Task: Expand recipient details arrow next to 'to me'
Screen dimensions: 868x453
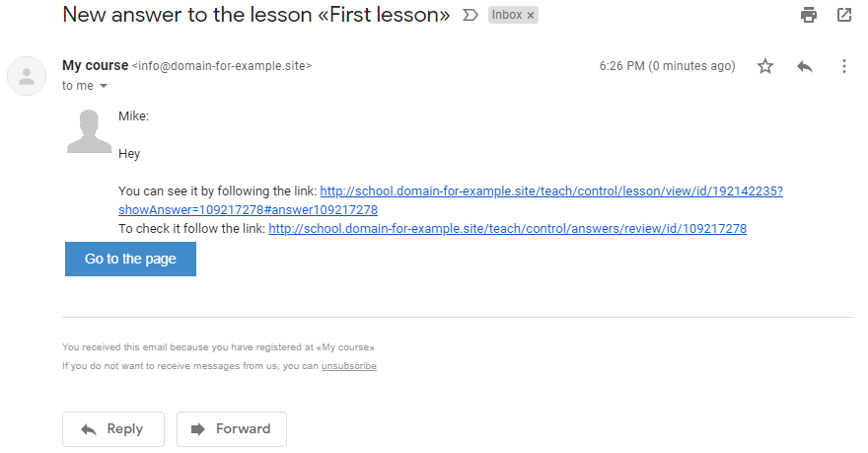Action: click(104, 86)
